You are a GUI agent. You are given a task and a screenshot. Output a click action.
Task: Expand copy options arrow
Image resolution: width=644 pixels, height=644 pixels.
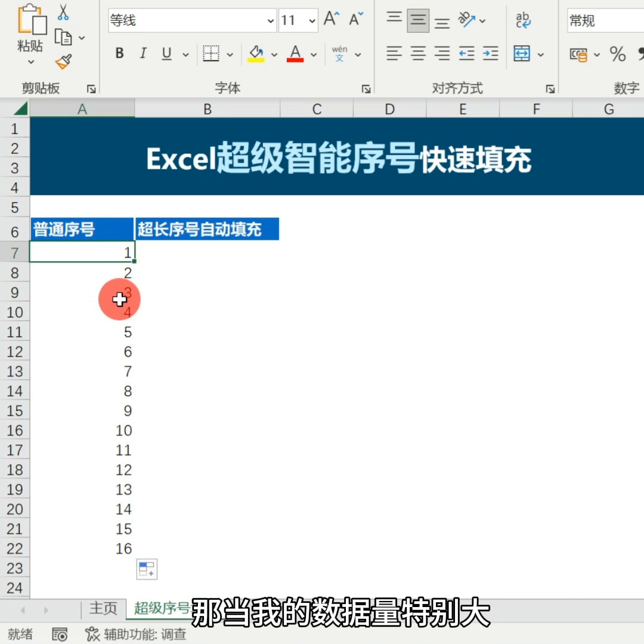coord(82,38)
